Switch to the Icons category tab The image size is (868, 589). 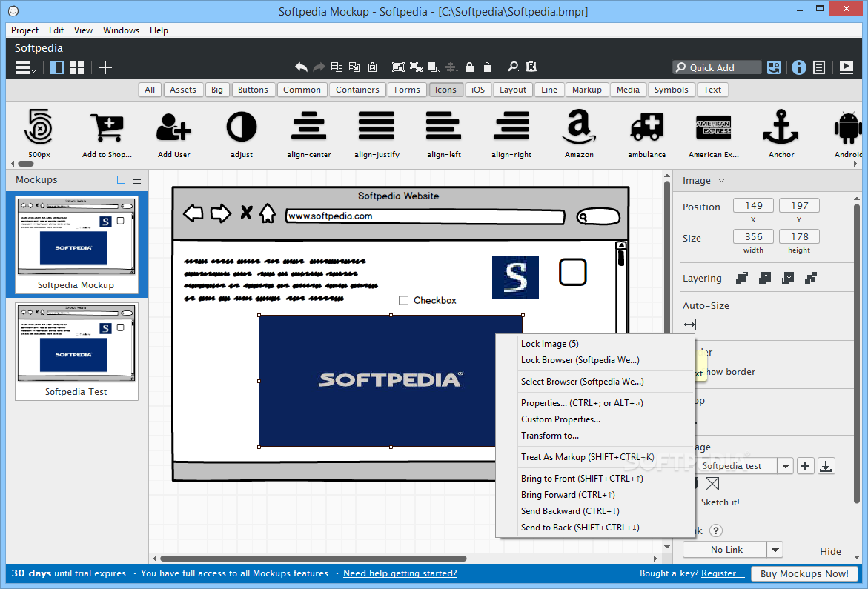point(445,90)
